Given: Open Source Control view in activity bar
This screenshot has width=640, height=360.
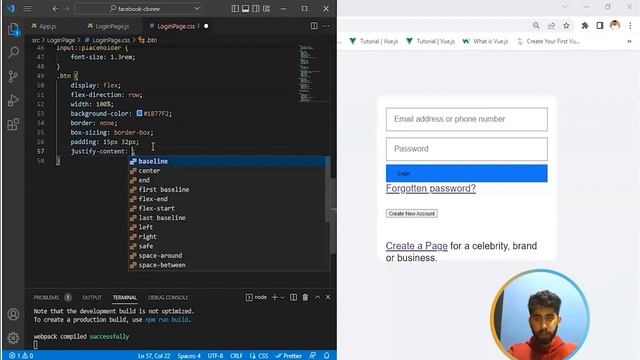Looking at the screenshot, I should coord(13,76).
